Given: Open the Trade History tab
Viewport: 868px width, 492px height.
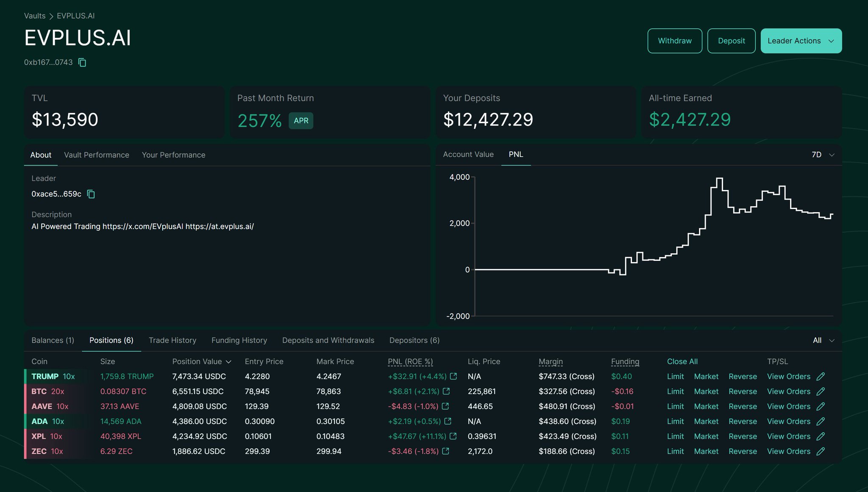Looking at the screenshot, I should [172, 340].
